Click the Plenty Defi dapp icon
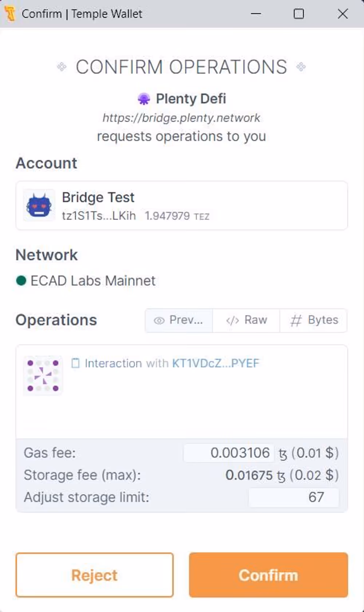 click(x=144, y=99)
